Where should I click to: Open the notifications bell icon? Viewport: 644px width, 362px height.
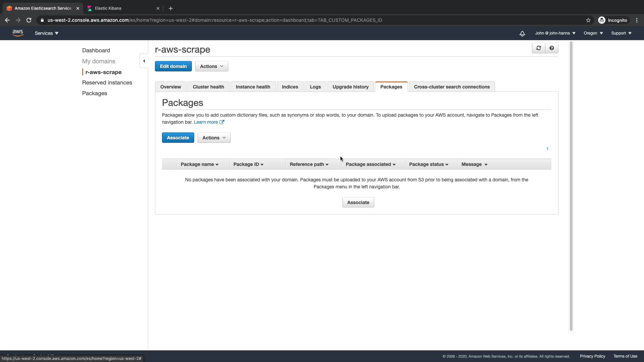[522, 33]
